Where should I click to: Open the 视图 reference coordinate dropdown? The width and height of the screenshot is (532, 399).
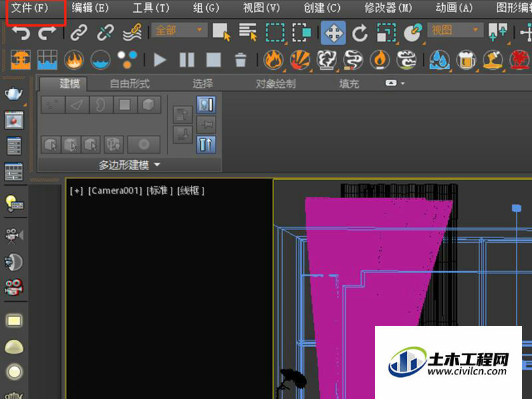point(455,30)
